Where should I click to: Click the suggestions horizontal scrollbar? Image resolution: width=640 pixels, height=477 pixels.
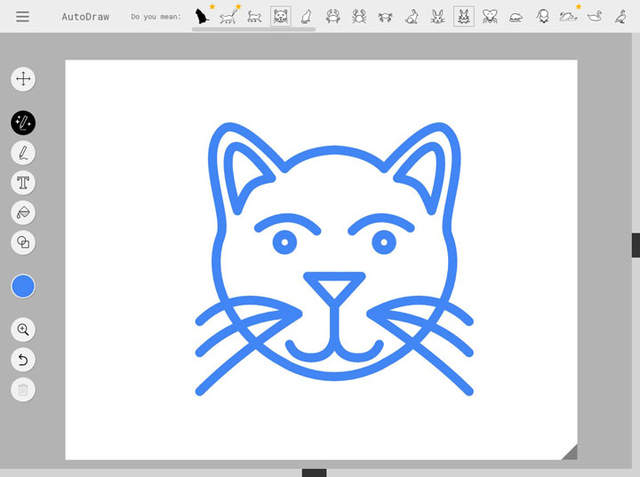pyautogui.click(x=253, y=30)
